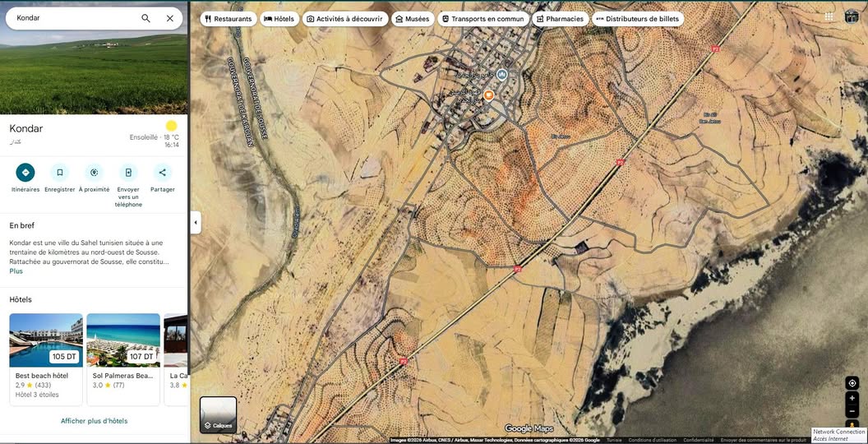Save Kondar with Enregistrer icon
This screenshot has width=868, height=444.
[x=59, y=173]
